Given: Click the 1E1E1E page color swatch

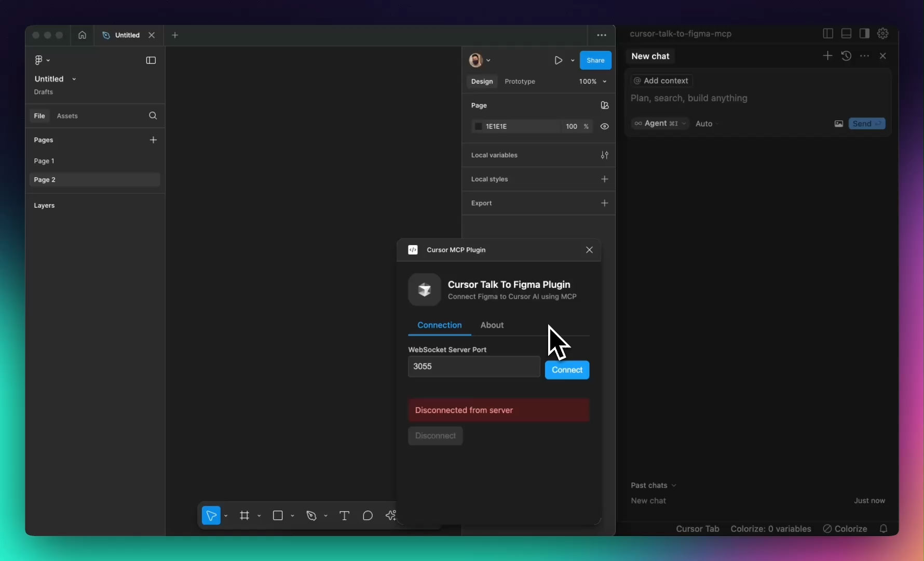Looking at the screenshot, I should (x=479, y=126).
